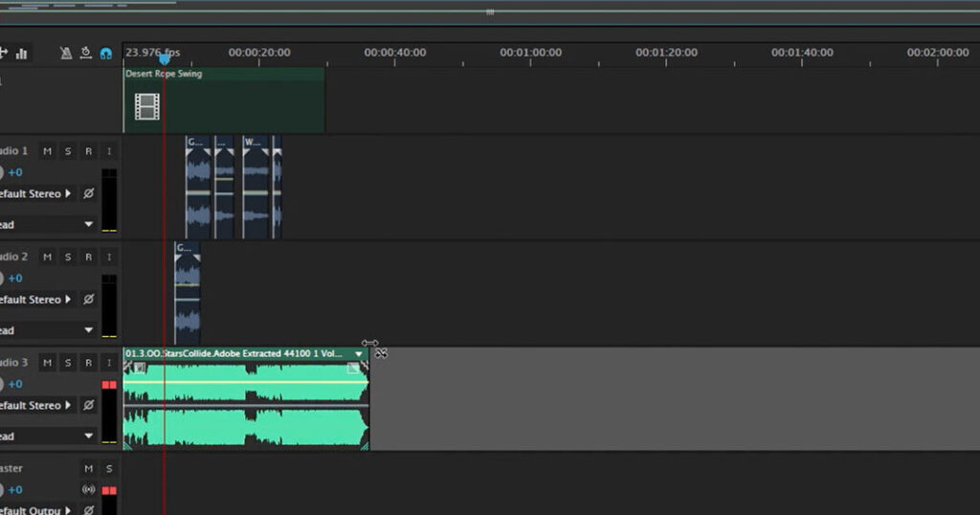The height and width of the screenshot is (515, 980).
Task: Click the mono/stereo icon on Master track
Action: 88,490
